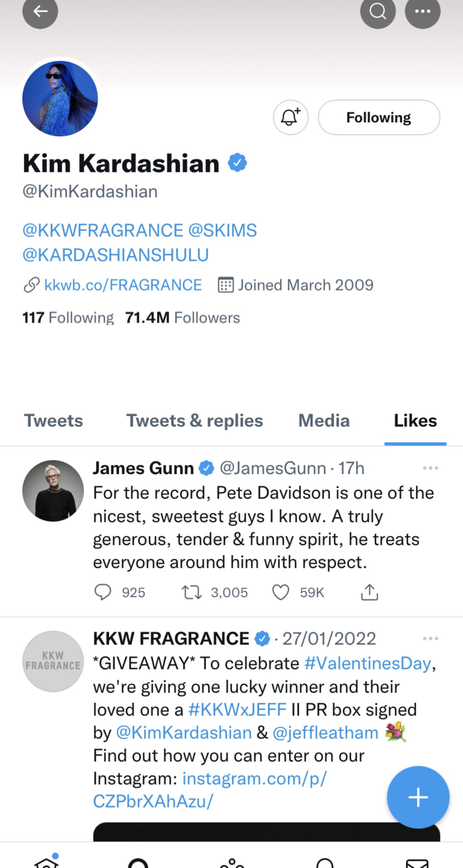The image size is (463, 868).
Task: Tap the compose new tweet button
Action: pyautogui.click(x=418, y=797)
